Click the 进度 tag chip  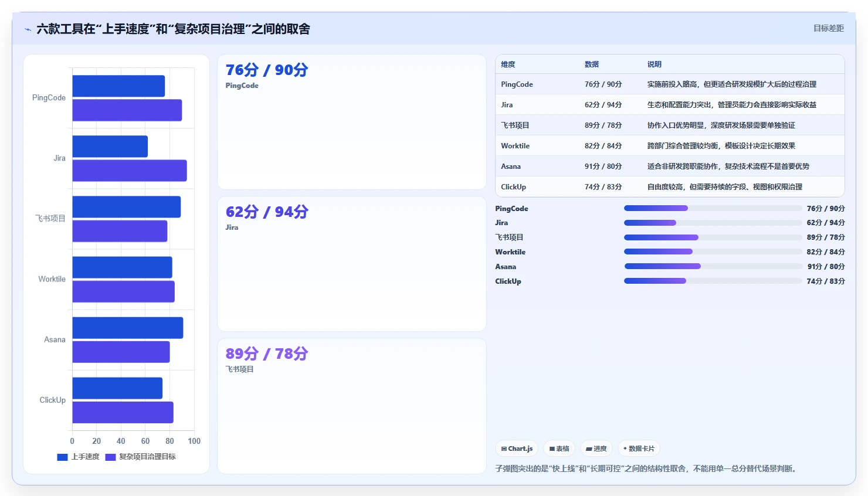596,449
